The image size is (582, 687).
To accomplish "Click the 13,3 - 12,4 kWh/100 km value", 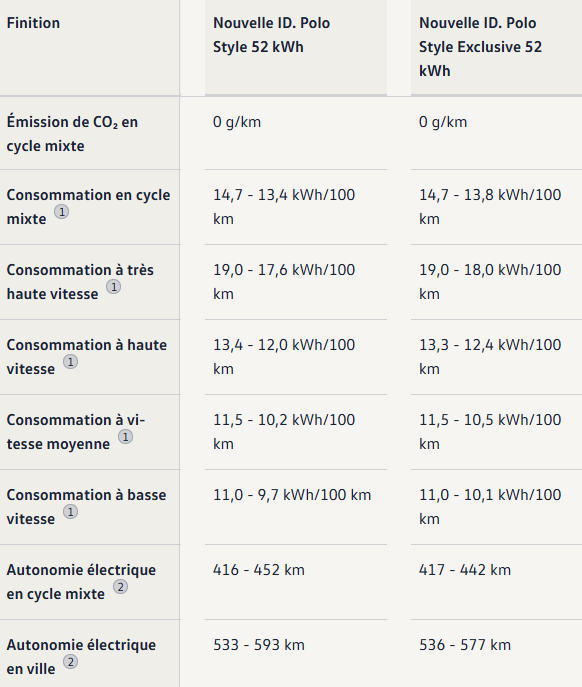I will tap(490, 357).
